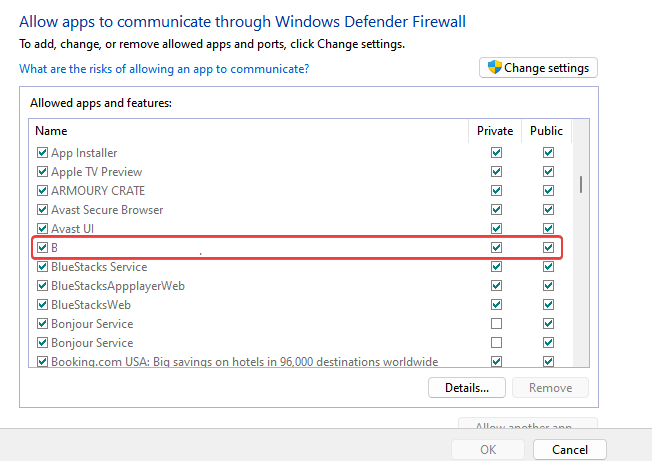The width and height of the screenshot is (652, 461).
Task: Enable Private for first Bonjour Service
Action: (496, 323)
